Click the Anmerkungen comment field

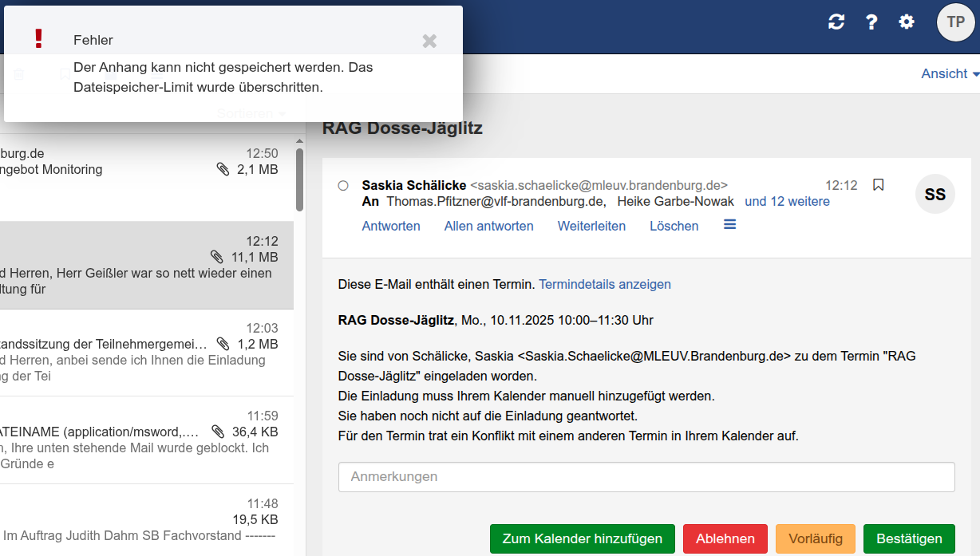coord(646,477)
